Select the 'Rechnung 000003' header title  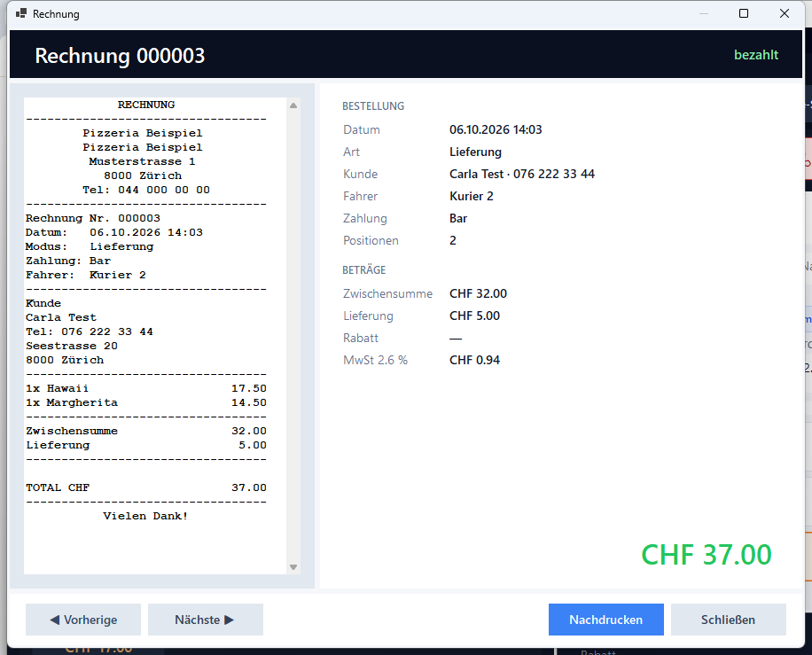point(121,56)
